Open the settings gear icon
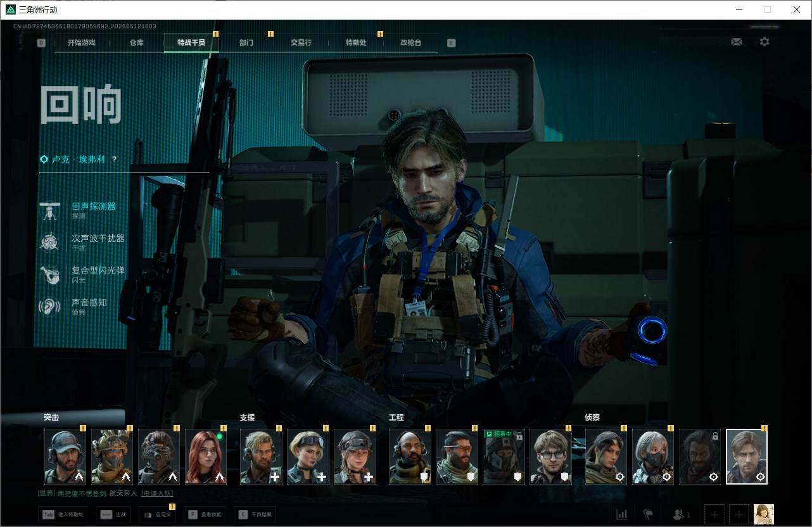 (764, 42)
